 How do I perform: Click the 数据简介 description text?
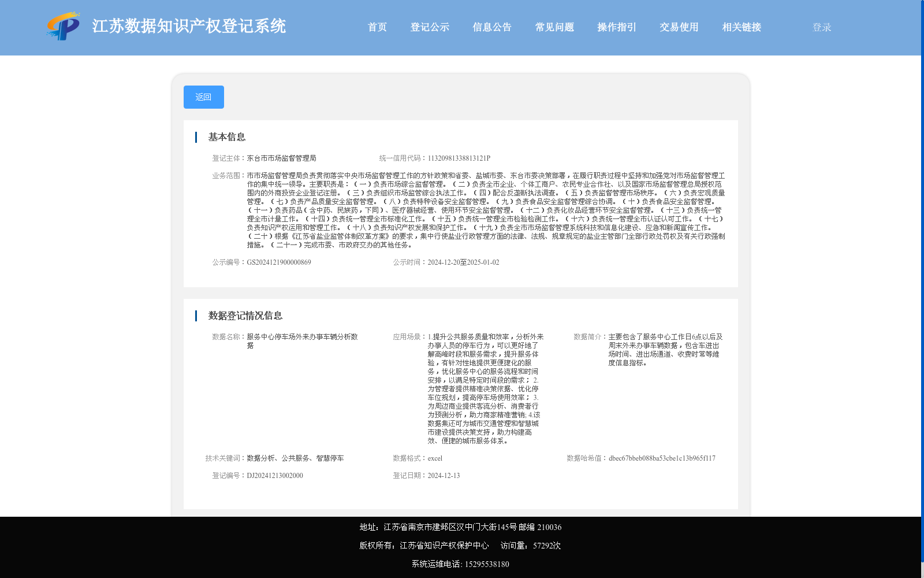tap(665, 350)
